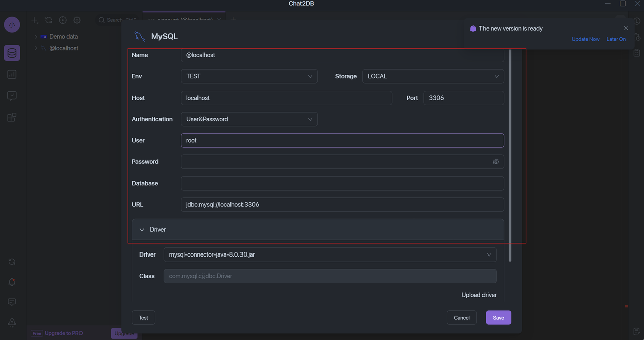Click the rocket icon in sidebar

[x=12, y=322]
